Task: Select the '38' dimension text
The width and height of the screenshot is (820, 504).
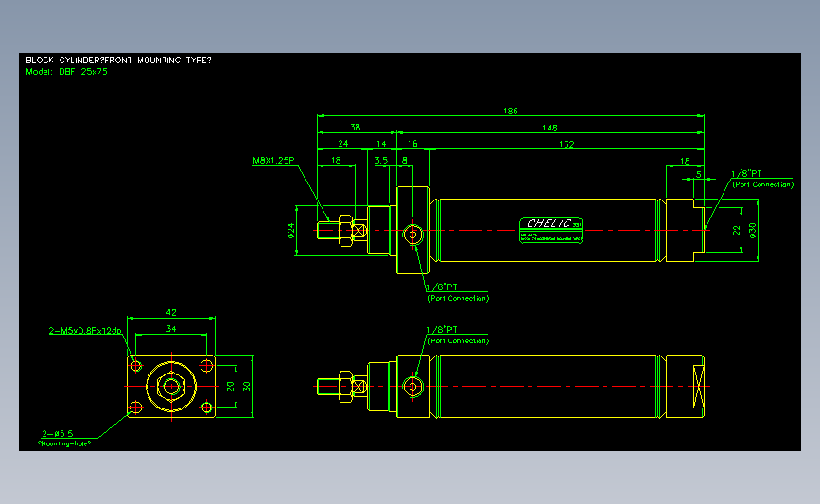Action: point(355,127)
